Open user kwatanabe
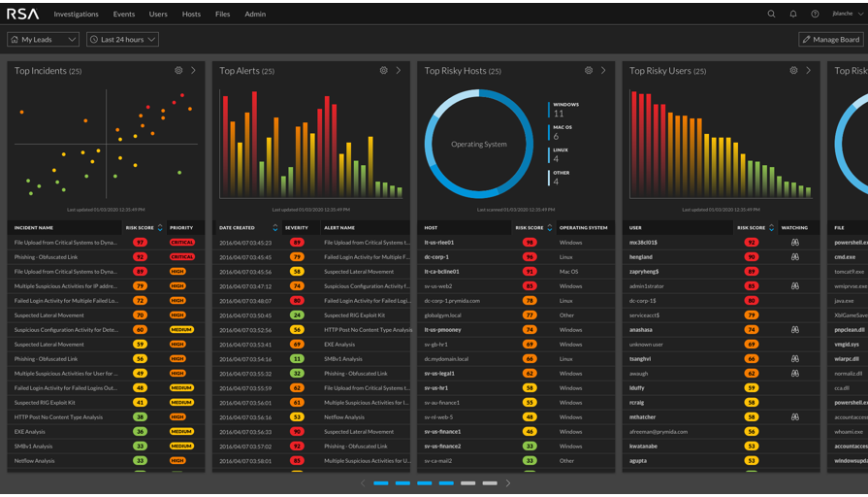 [643, 446]
